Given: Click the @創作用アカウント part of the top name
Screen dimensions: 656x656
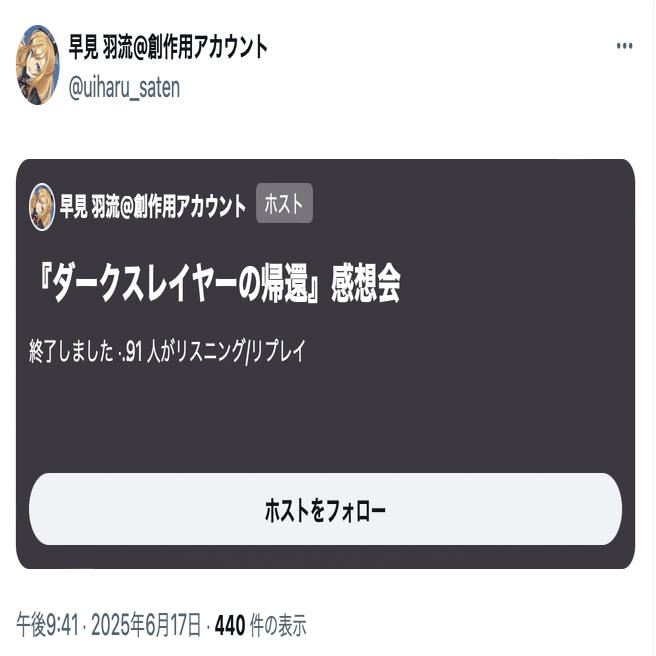Looking at the screenshot, I should click(x=200, y=47).
